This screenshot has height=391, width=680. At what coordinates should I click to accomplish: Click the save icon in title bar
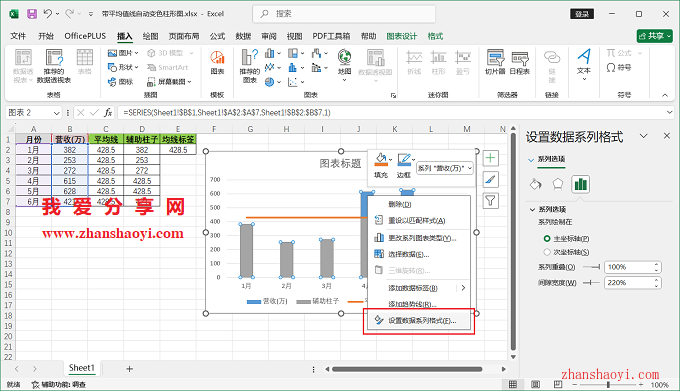32,14
